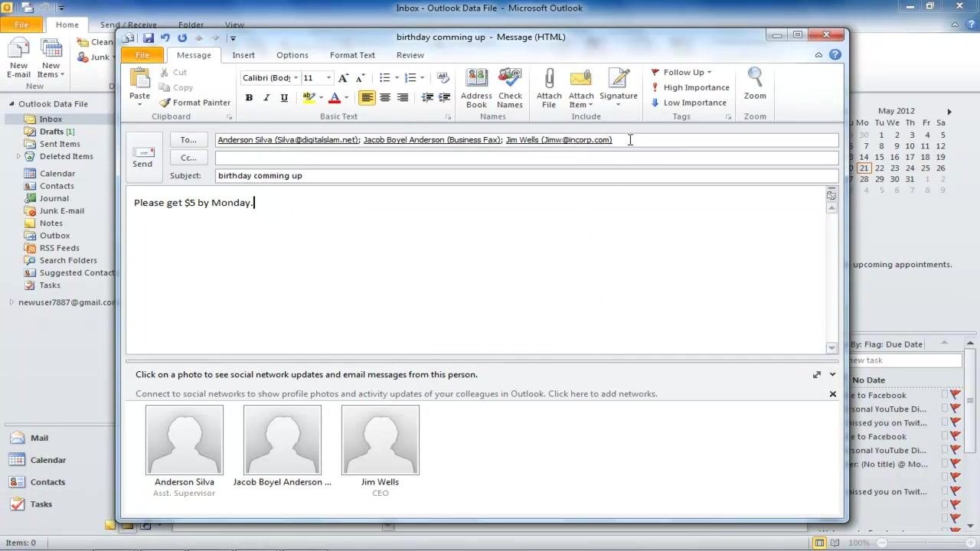Open highlight color dropdown arrow
Viewport: 980px width, 551px height.
(321, 98)
